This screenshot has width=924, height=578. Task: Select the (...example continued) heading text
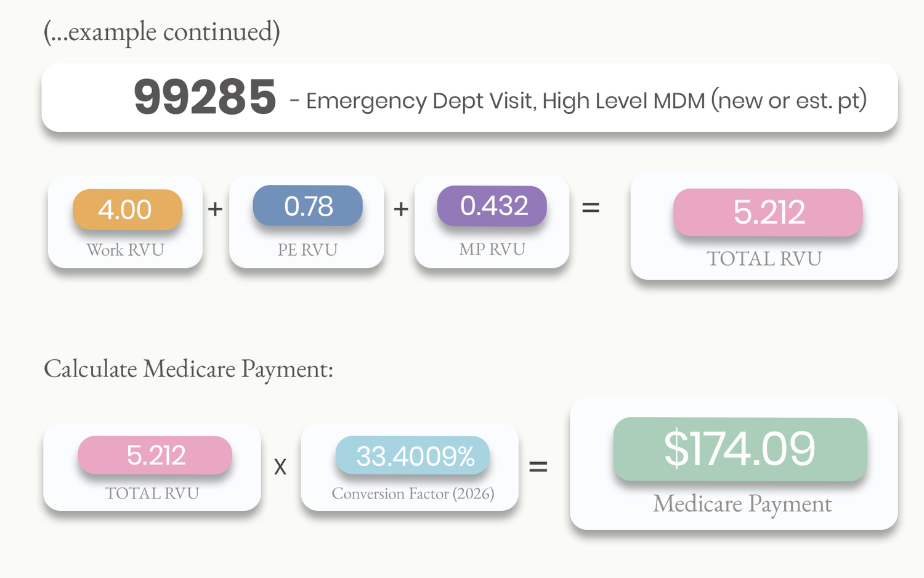pos(162,32)
